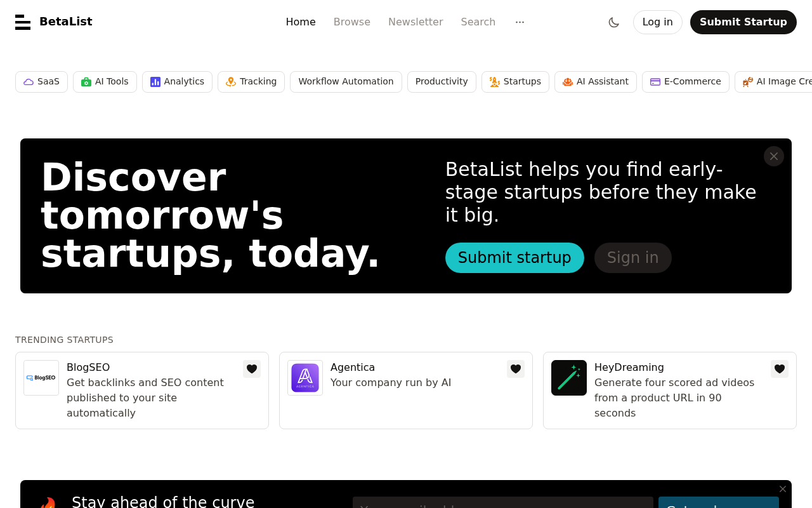Select the E-Commerce category tag
Screen dimensions: 812x508
coord(686,82)
